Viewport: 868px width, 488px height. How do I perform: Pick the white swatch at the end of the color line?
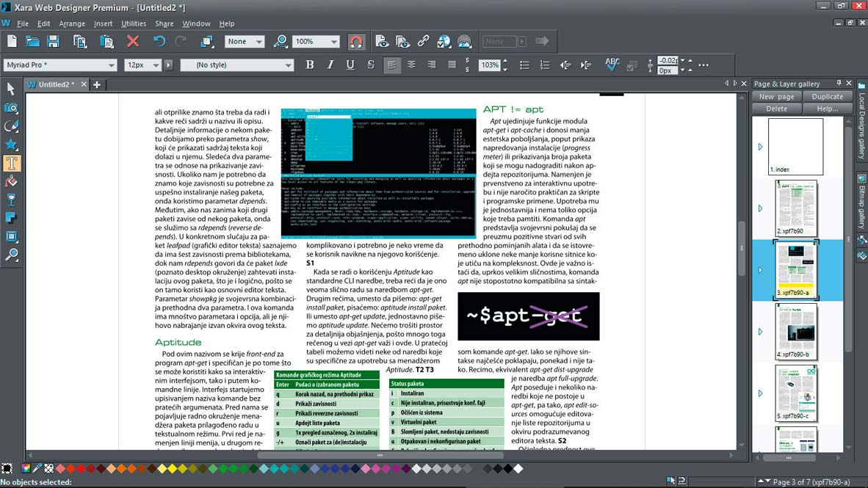(518, 469)
